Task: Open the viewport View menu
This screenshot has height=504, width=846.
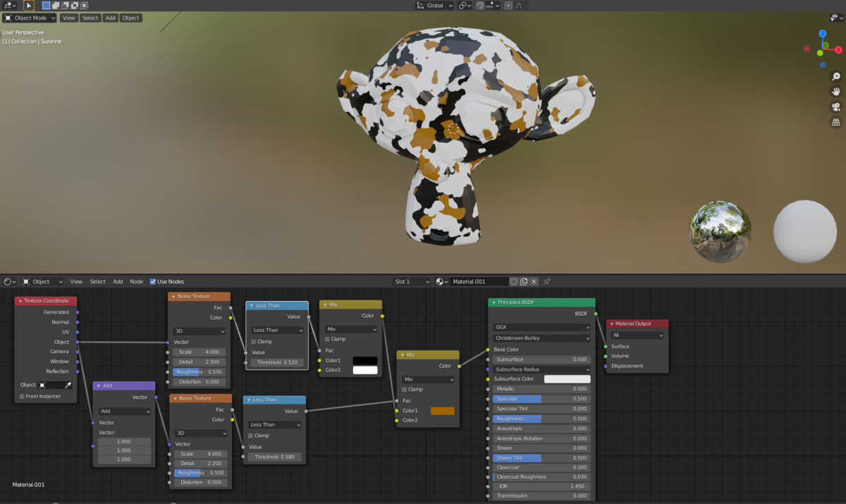Action: [68, 18]
